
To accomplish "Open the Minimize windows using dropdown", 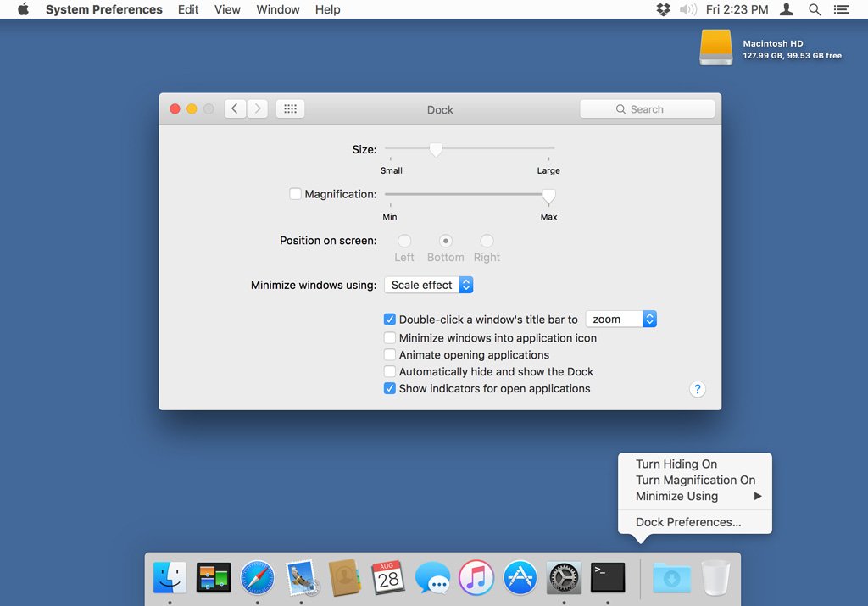I will tap(428, 285).
